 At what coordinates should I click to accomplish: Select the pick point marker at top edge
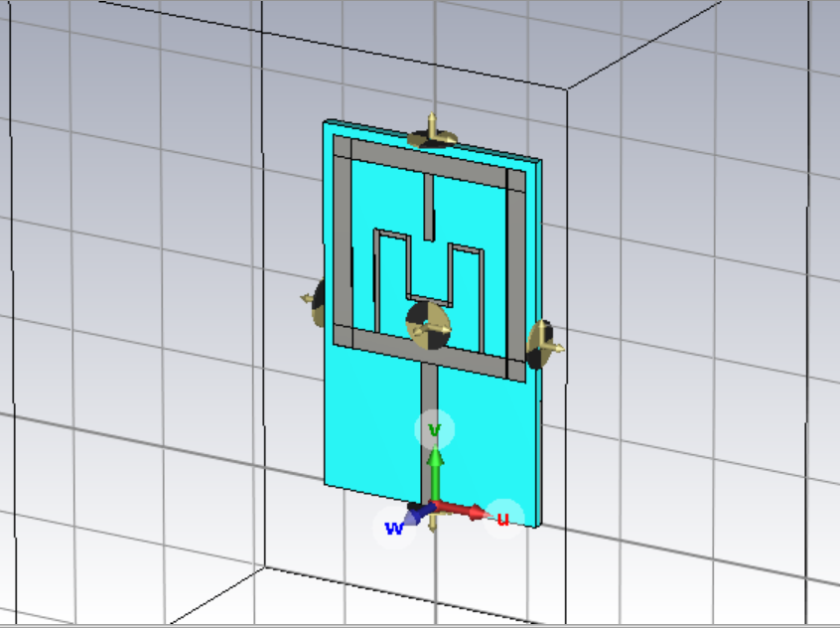coord(432,133)
